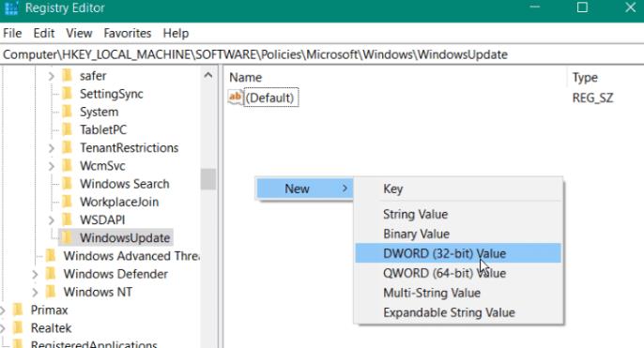Create a DWORD (32-bit) Value

click(x=458, y=253)
